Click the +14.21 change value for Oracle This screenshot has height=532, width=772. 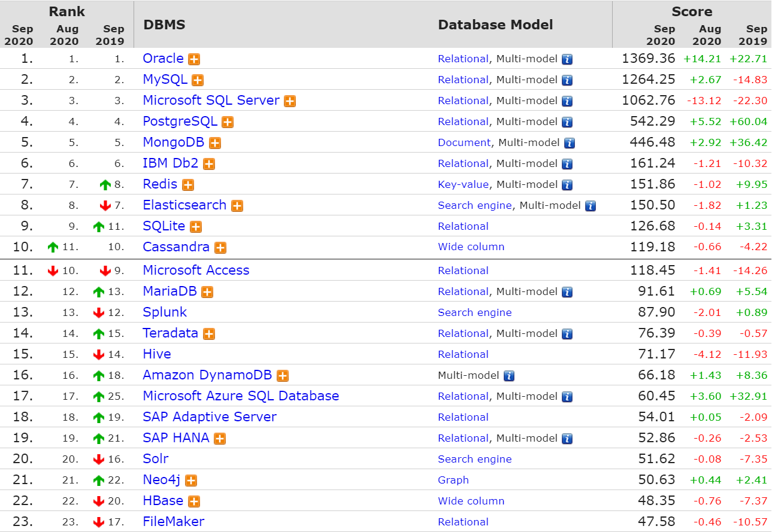[x=703, y=59]
